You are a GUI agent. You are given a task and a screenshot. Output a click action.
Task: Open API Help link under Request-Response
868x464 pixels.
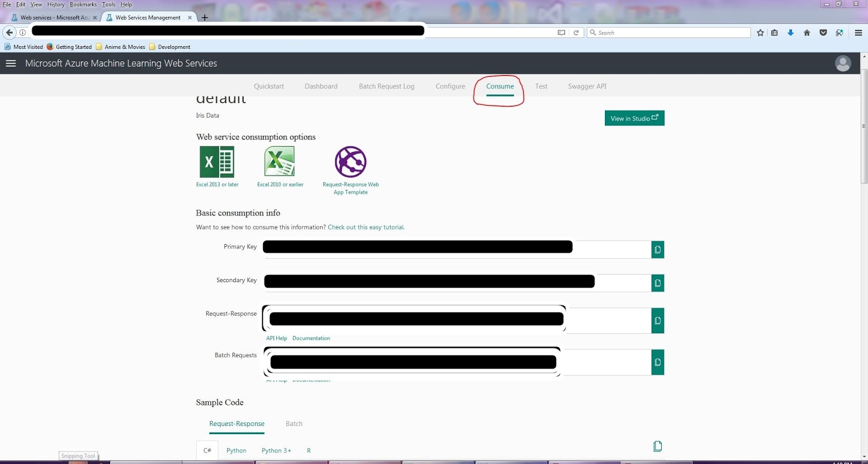[277, 338]
